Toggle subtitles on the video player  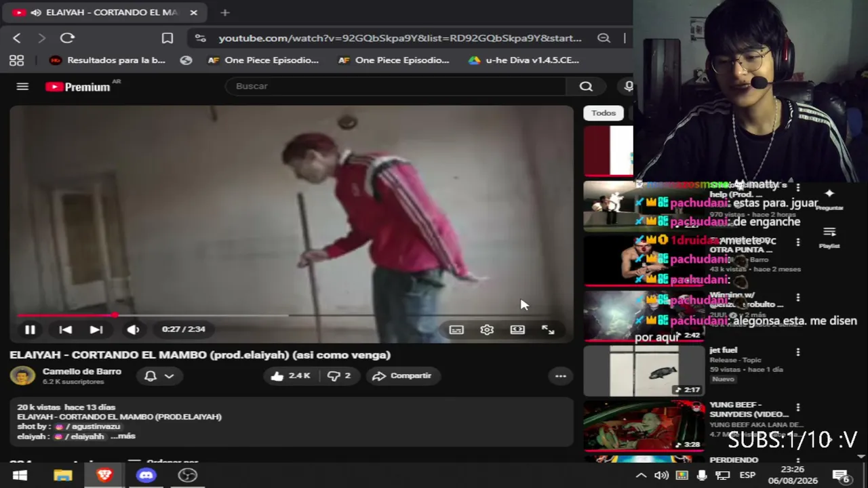[x=456, y=329]
